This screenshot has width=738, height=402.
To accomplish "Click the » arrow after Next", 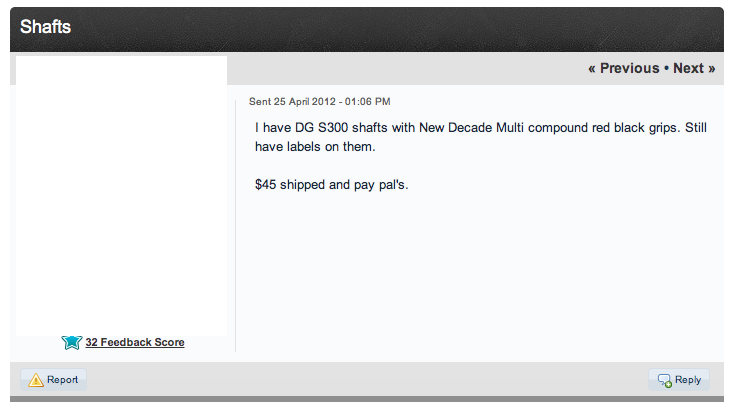I will [712, 69].
